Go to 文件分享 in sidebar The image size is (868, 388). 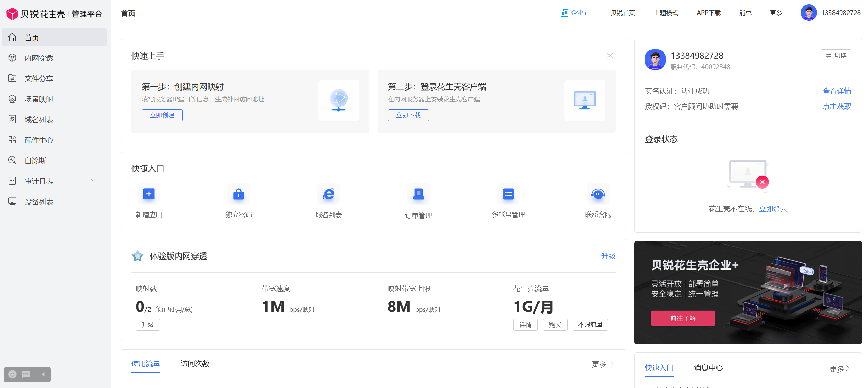54,79
